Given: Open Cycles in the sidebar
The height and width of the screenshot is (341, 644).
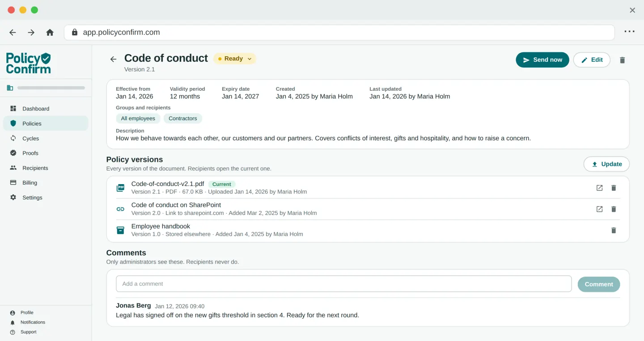Looking at the screenshot, I should coord(46,139).
